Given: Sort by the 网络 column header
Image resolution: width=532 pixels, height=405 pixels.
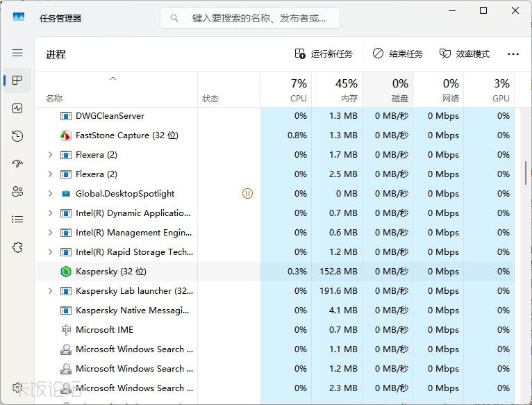Looking at the screenshot, I should tap(438, 90).
